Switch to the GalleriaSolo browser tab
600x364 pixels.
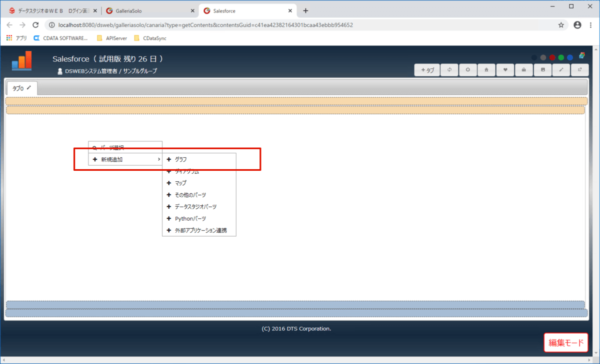[x=149, y=10]
